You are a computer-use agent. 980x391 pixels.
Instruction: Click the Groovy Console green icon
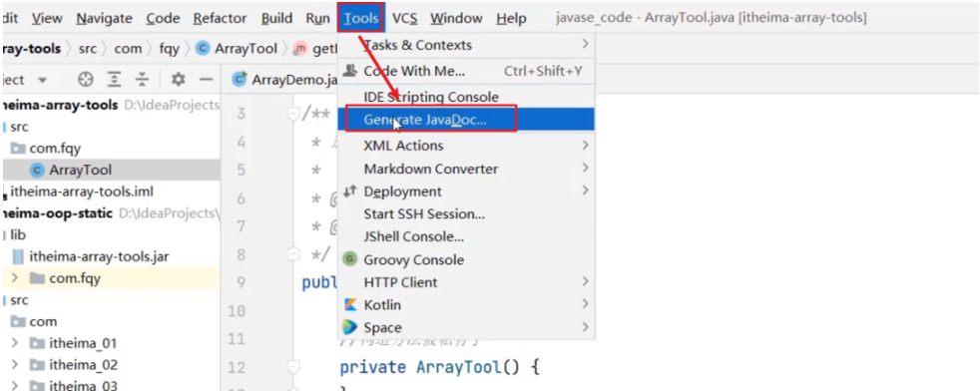[x=350, y=259]
